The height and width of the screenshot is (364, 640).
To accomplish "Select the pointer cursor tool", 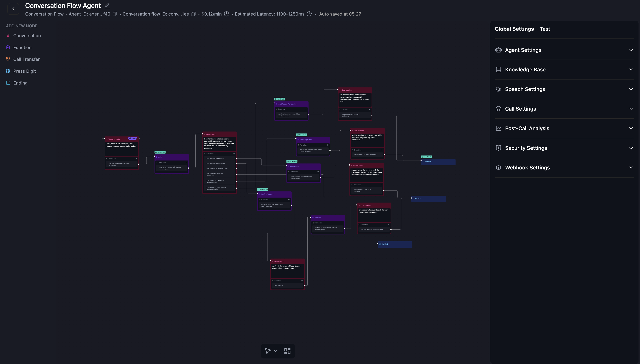I will click(x=268, y=351).
